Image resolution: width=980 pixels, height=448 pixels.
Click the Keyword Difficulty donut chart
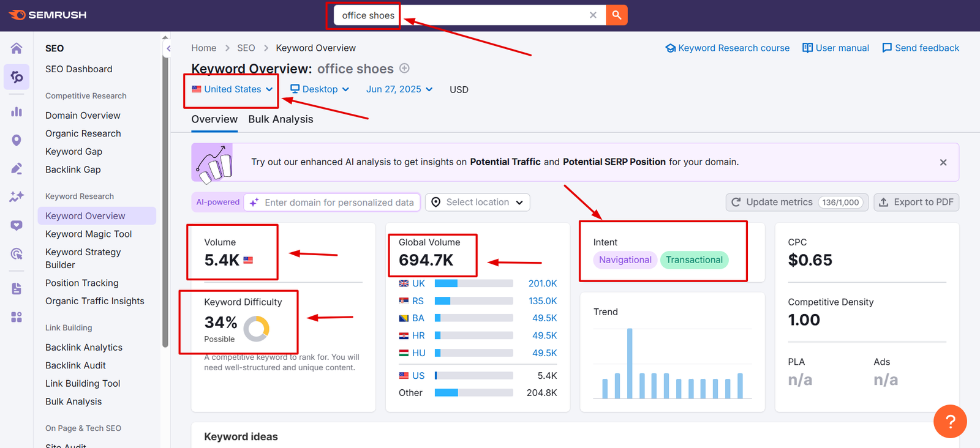pyautogui.click(x=257, y=329)
